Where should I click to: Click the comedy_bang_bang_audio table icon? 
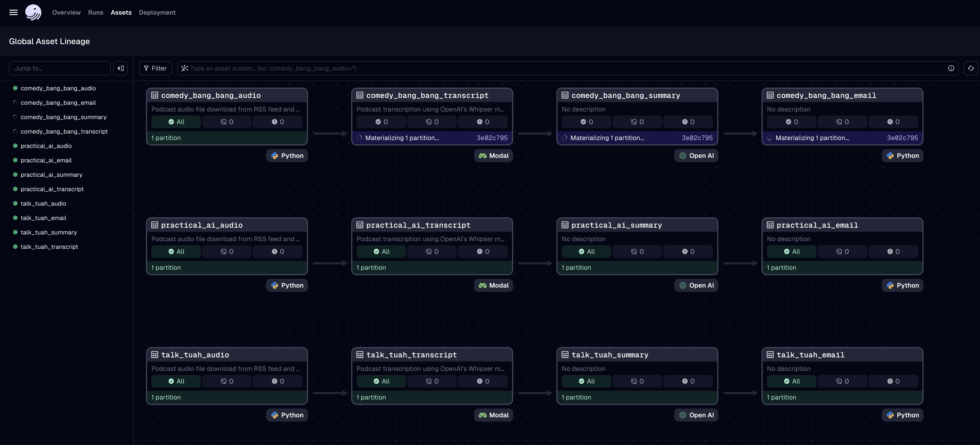(155, 95)
